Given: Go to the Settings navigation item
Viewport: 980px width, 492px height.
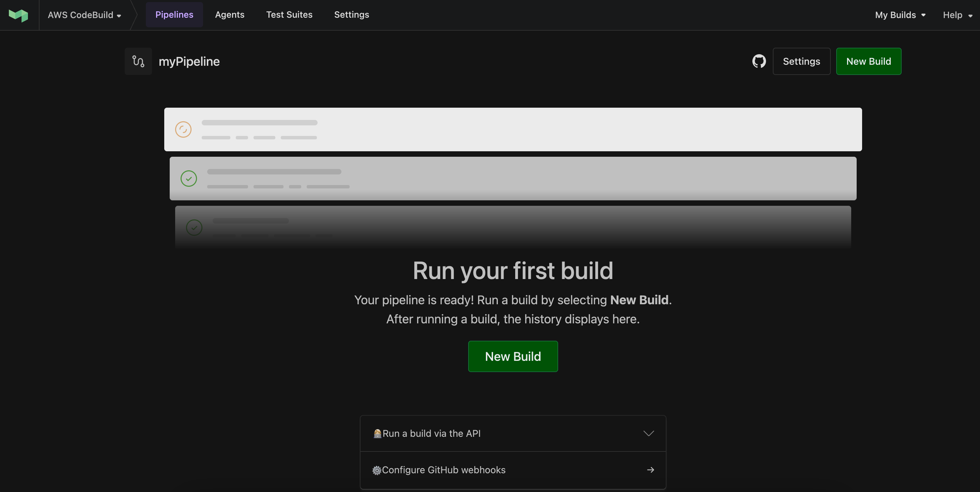Looking at the screenshot, I should 351,15.
